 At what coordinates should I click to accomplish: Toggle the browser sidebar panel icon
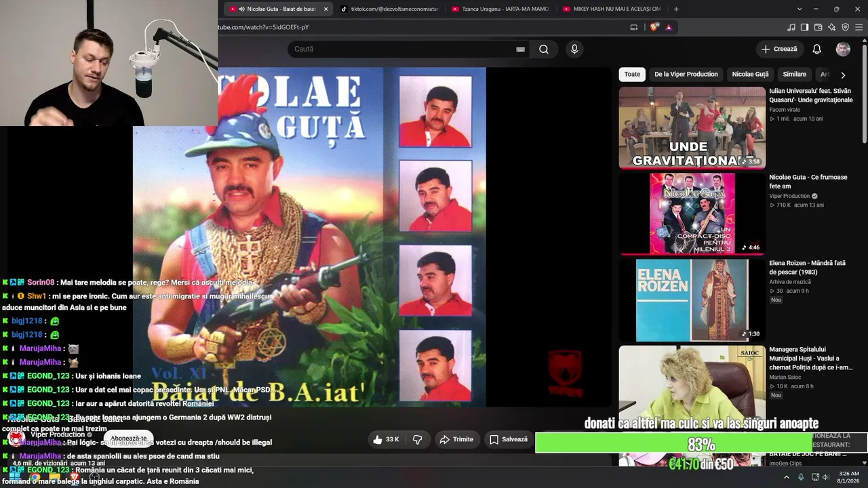(804, 27)
